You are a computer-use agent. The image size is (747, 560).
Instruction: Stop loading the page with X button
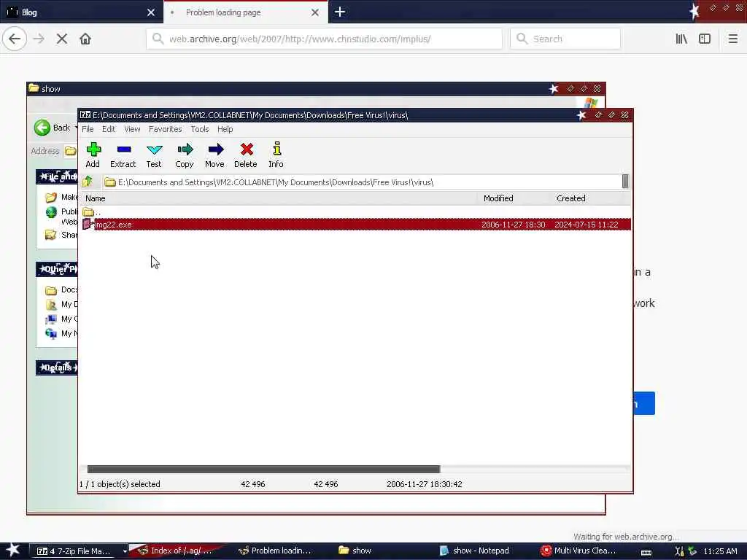coord(61,39)
